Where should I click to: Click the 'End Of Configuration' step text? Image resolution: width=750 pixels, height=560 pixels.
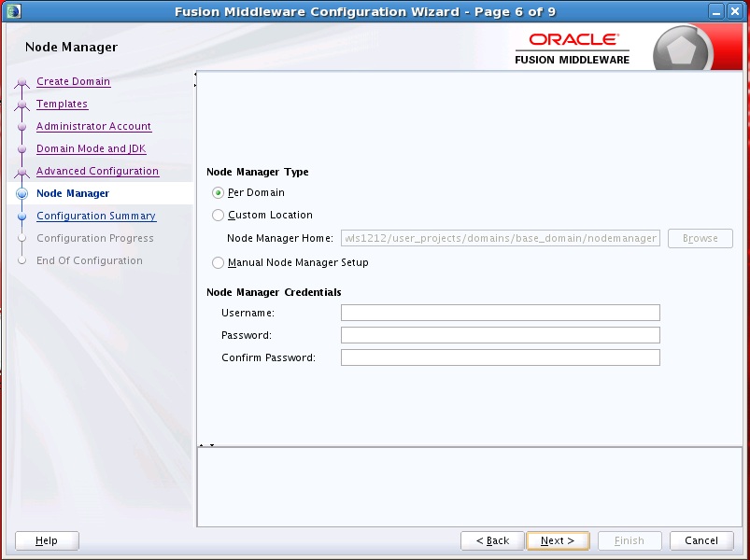tap(90, 261)
